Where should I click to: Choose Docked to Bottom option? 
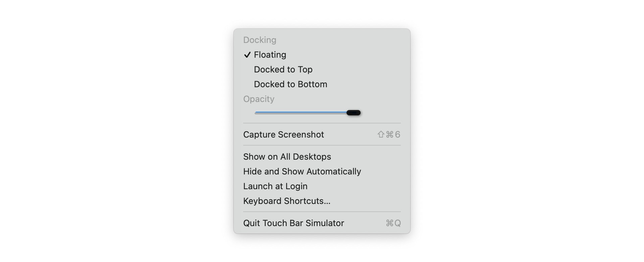click(290, 84)
